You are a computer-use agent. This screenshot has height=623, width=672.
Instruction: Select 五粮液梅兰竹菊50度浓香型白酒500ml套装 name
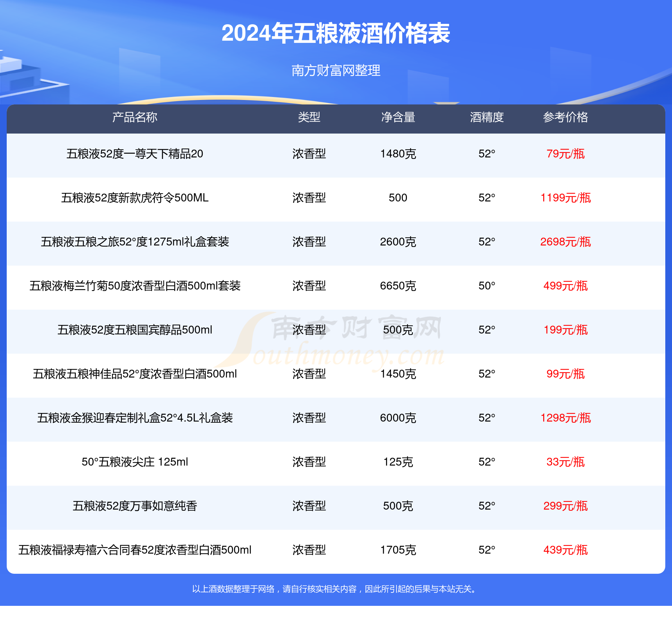pos(135,286)
